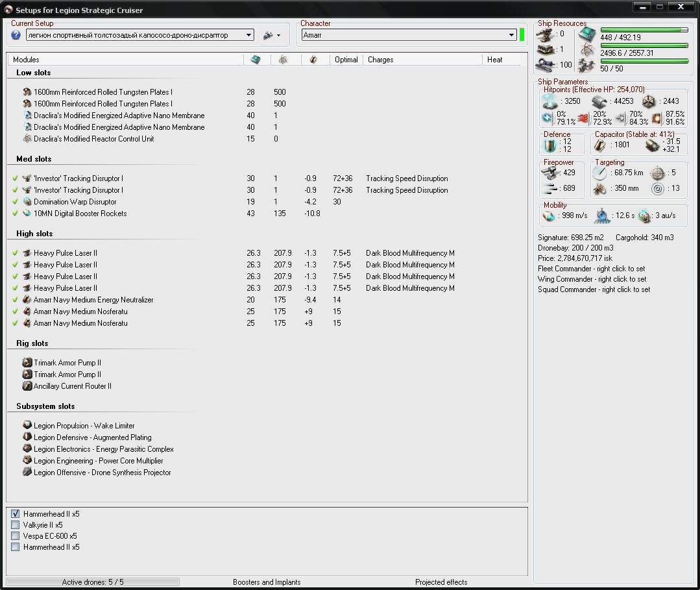Image resolution: width=700 pixels, height=590 pixels.
Task: Enable the Vespa EC-600 x5 drone group
Action: pyautogui.click(x=15, y=535)
